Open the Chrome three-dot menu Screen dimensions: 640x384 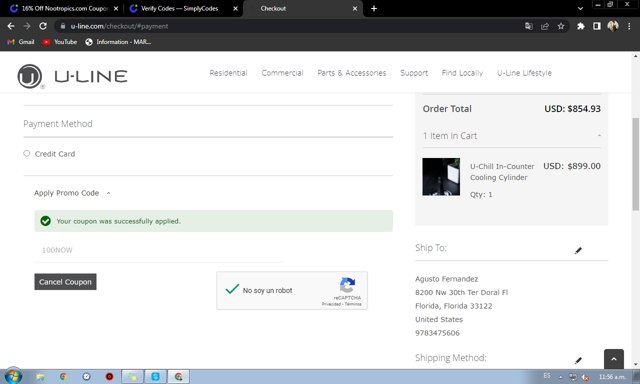pos(629,26)
